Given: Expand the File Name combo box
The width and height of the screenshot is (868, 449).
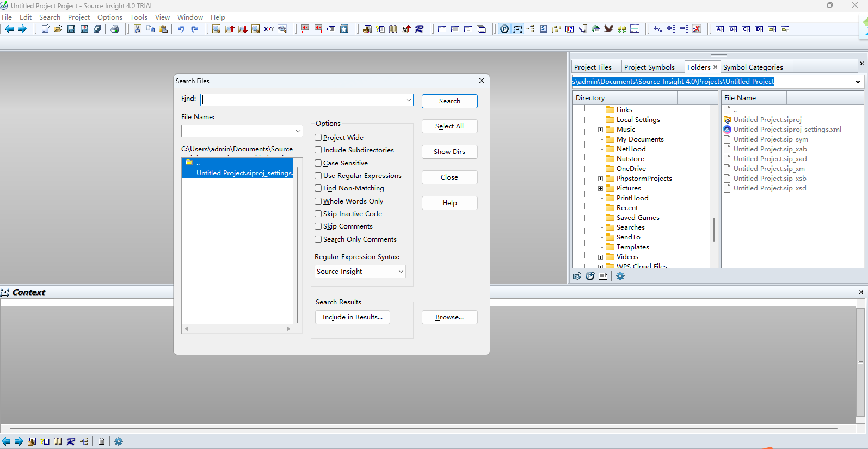Looking at the screenshot, I should pos(298,131).
